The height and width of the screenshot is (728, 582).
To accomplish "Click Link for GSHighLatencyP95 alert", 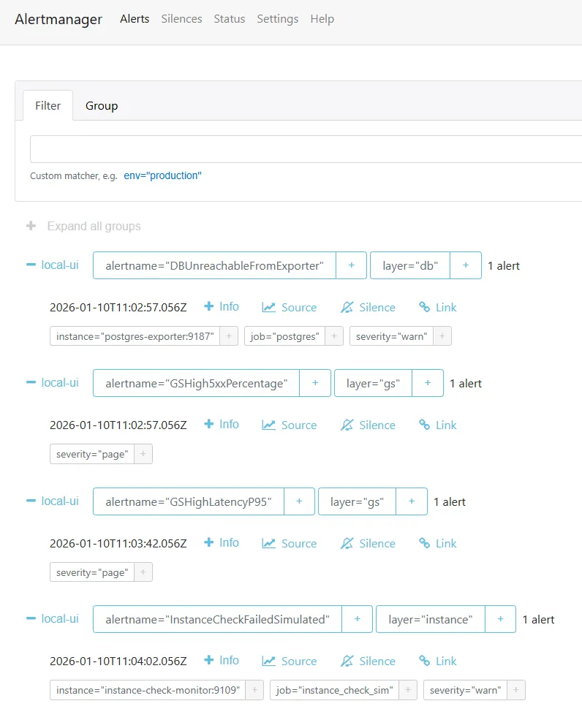I will coord(437,543).
